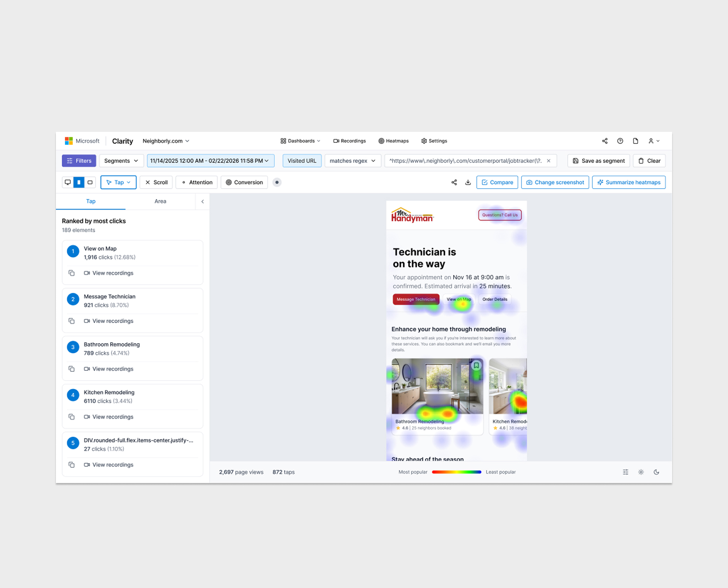The image size is (728, 588).
Task: Click the popularity color gradient legend
Action: (x=456, y=472)
